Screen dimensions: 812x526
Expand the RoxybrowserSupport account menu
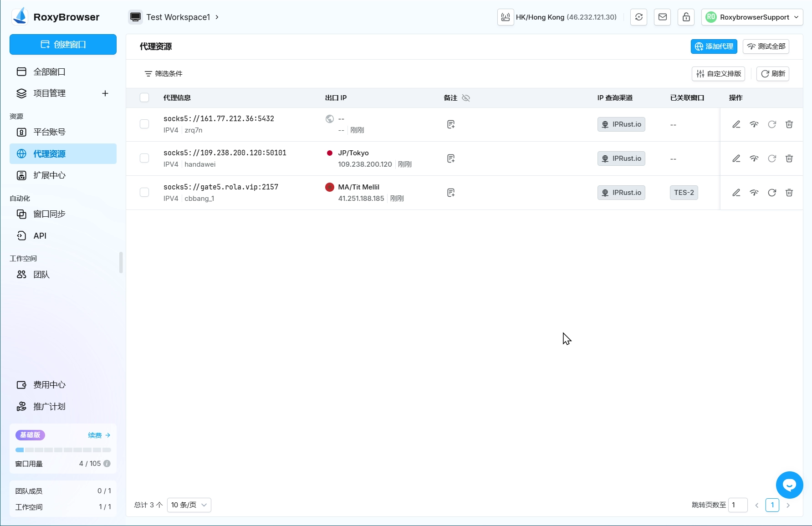click(752, 17)
